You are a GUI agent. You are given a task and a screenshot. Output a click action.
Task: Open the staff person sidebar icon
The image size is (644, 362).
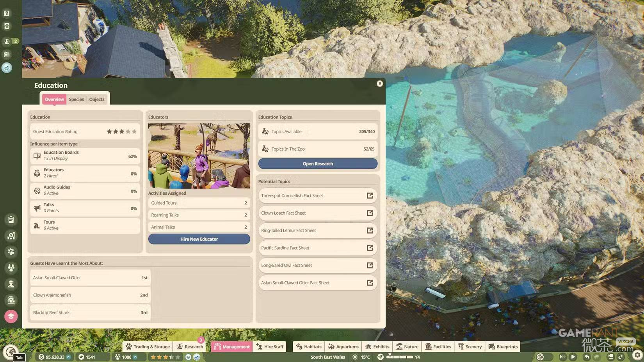[x=11, y=284]
